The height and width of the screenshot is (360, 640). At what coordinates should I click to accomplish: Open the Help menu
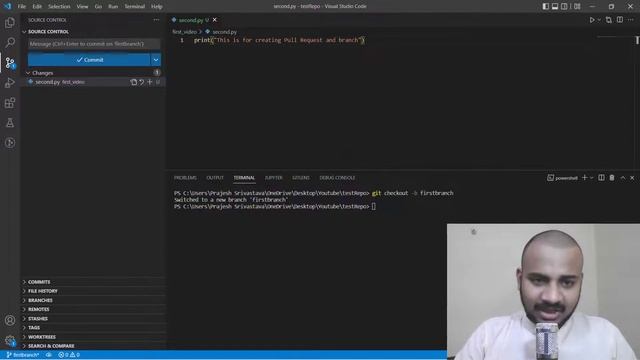point(157,7)
